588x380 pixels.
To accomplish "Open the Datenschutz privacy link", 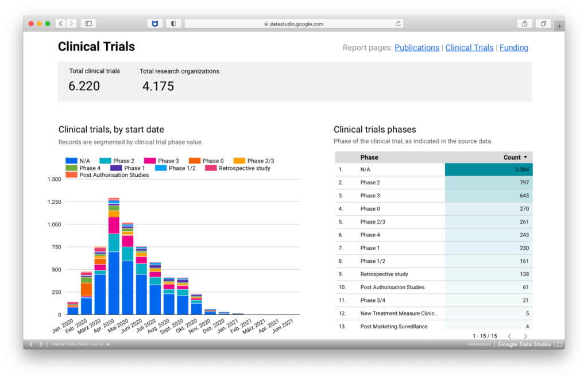I will point(479,344).
